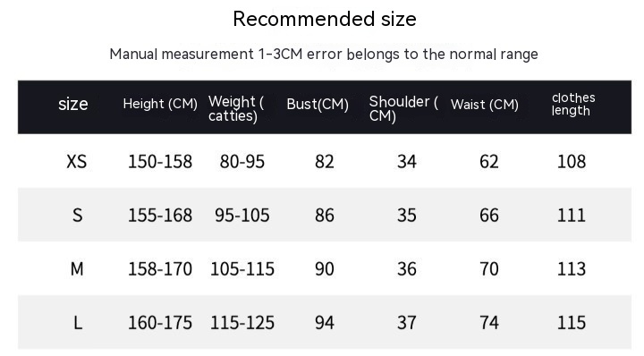Screen dimensions: 644x356
Task: Click the 'Bust(CM)' column header
Action: click(x=318, y=105)
